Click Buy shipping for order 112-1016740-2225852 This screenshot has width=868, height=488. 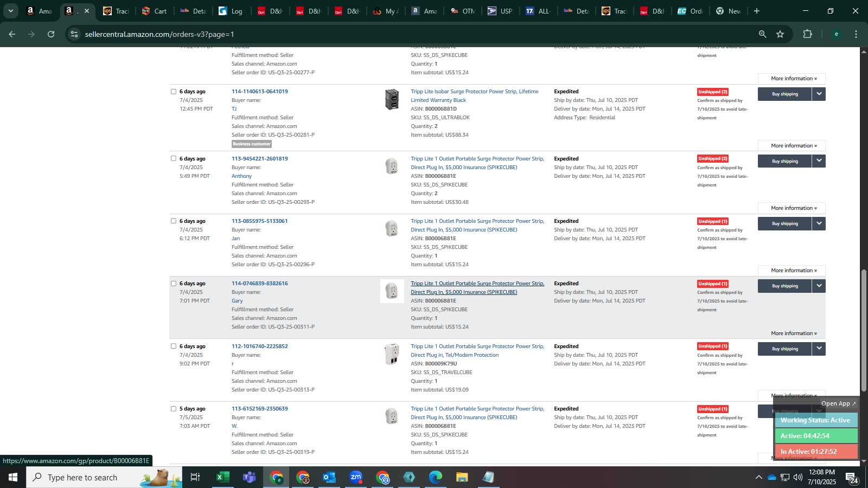point(785,349)
